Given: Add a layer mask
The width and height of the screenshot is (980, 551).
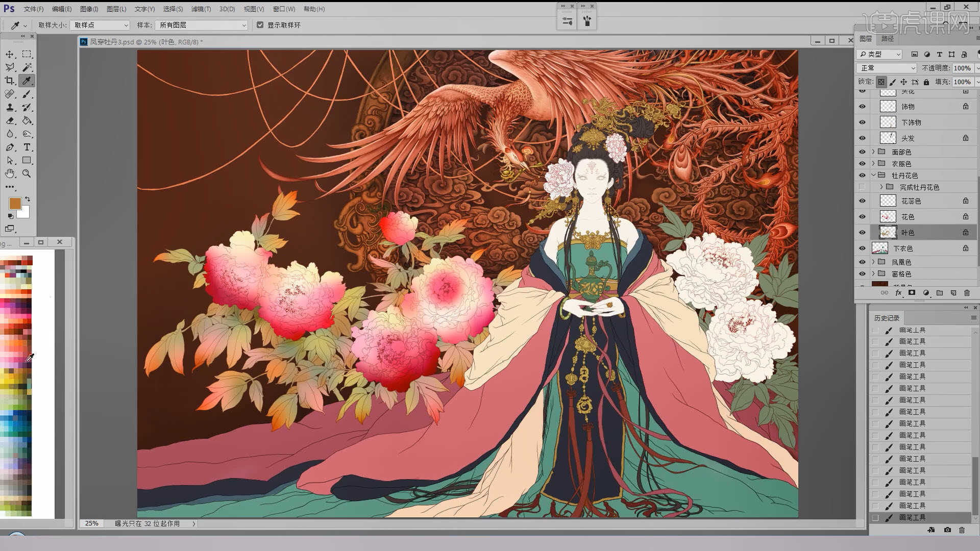Looking at the screenshot, I should 912,293.
